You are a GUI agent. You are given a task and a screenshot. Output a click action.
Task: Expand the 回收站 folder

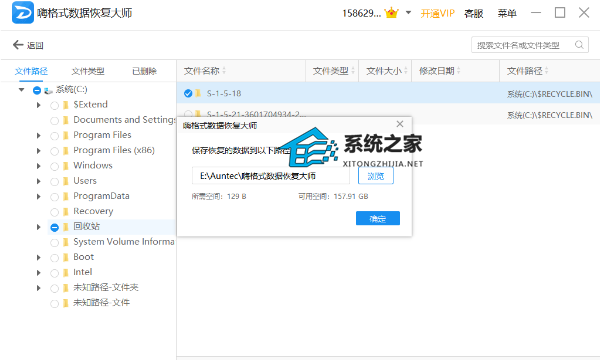[x=38, y=227]
